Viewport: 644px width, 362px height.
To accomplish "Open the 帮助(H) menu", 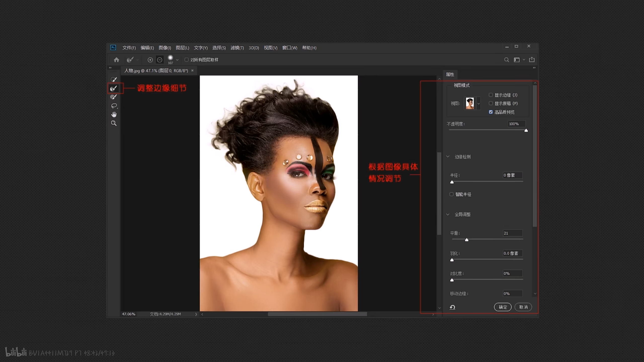I will tap(309, 48).
